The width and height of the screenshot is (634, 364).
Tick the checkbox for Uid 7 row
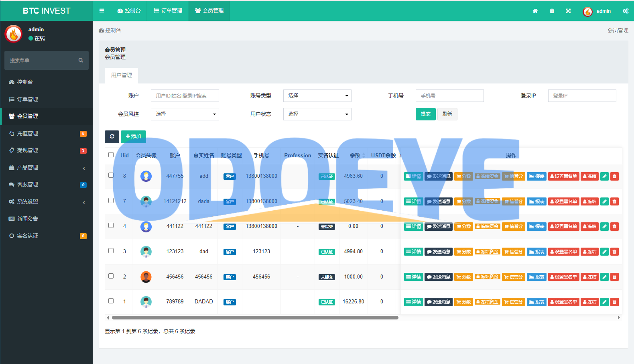(111, 201)
